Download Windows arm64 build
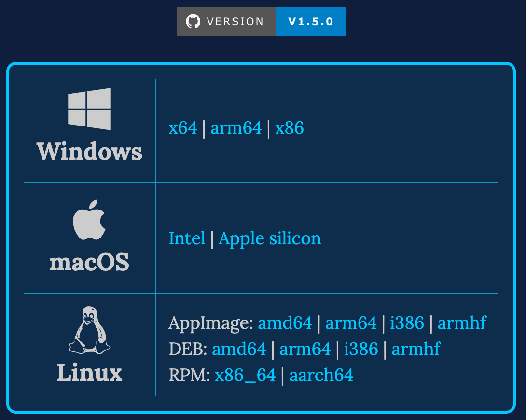The image size is (526, 420). [236, 128]
